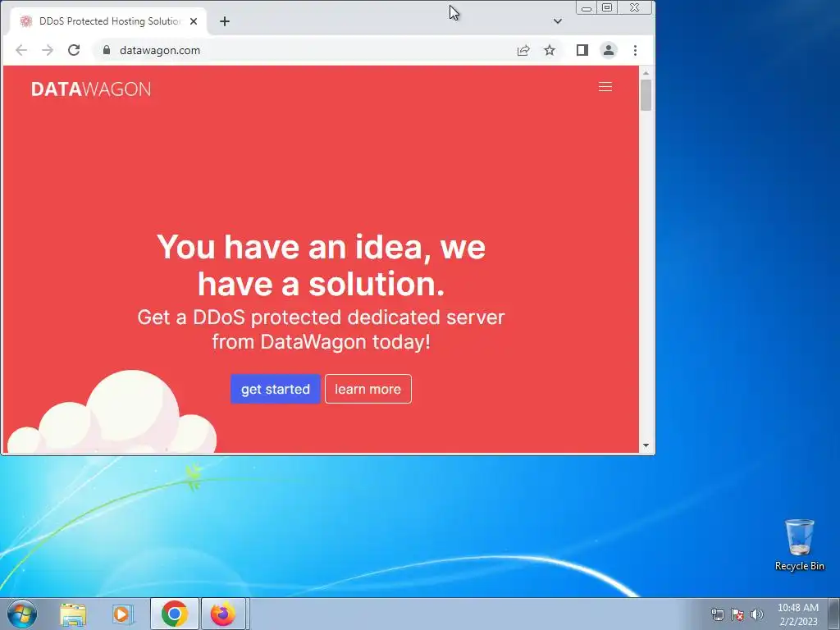Viewport: 840px width, 630px height.
Task: Go forward in Chrome history
Action: 48,50
